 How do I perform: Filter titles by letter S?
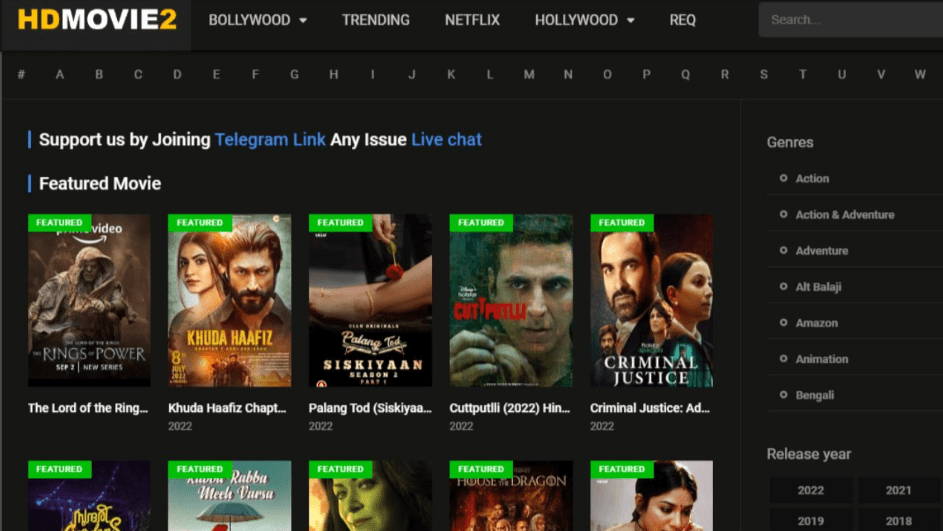pos(763,75)
